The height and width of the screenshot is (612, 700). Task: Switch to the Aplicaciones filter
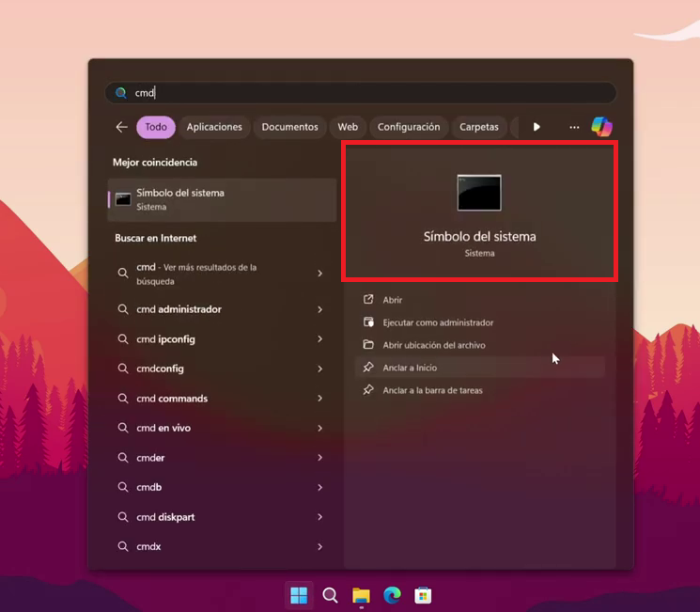click(x=214, y=127)
